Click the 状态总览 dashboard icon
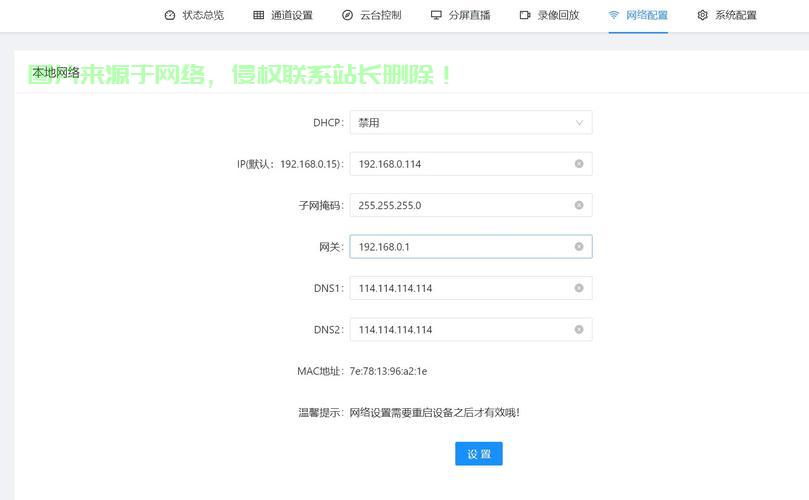This screenshot has height=500, width=809. 169,15
